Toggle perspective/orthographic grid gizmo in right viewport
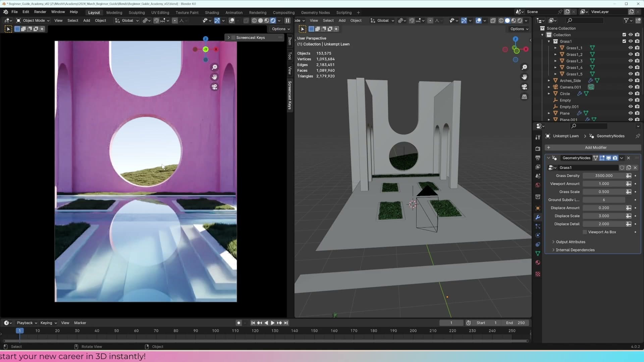Viewport: 644px width, 362px height. 524,97
